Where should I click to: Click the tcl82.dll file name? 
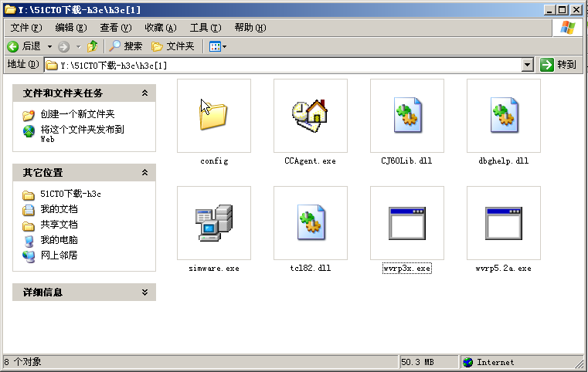[311, 269]
